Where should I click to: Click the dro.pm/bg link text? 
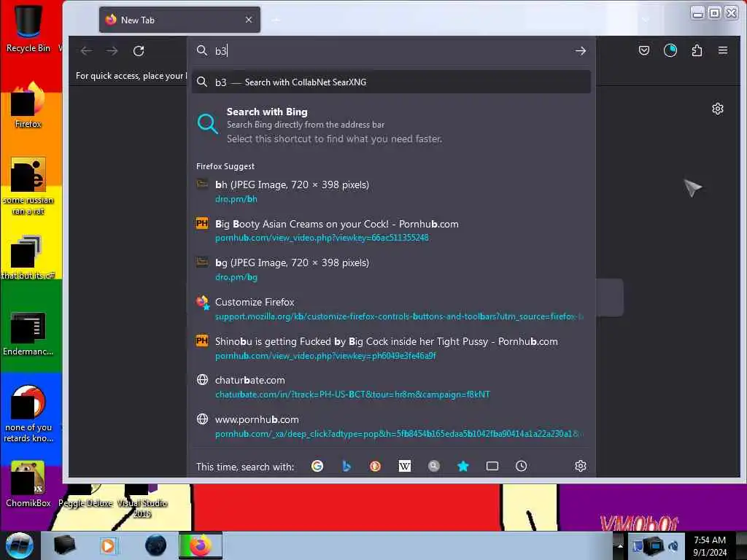[236, 277]
